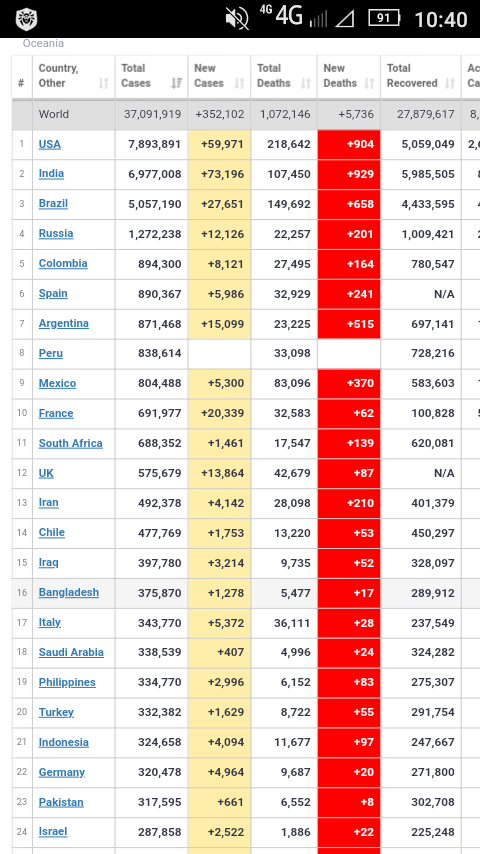Open the Bangladesh country link
The width and height of the screenshot is (480, 854).
pyautogui.click(x=69, y=593)
